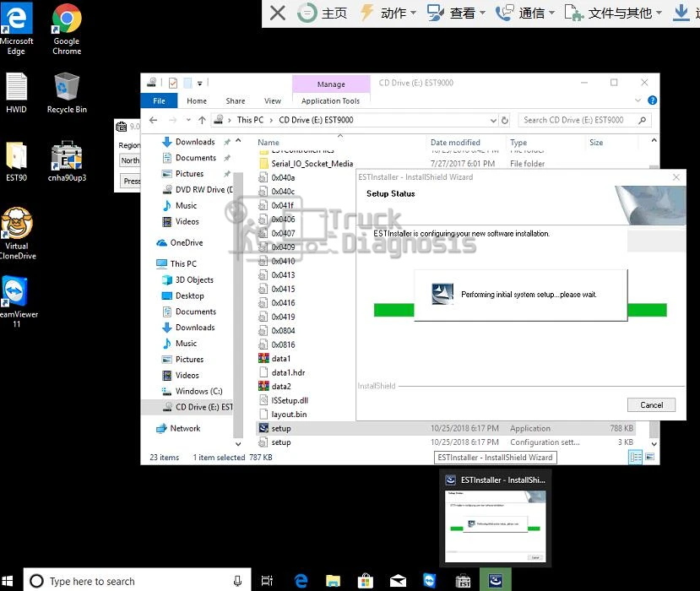Click the Windows Start button
The width and height of the screenshot is (700, 591).
coord(8,581)
